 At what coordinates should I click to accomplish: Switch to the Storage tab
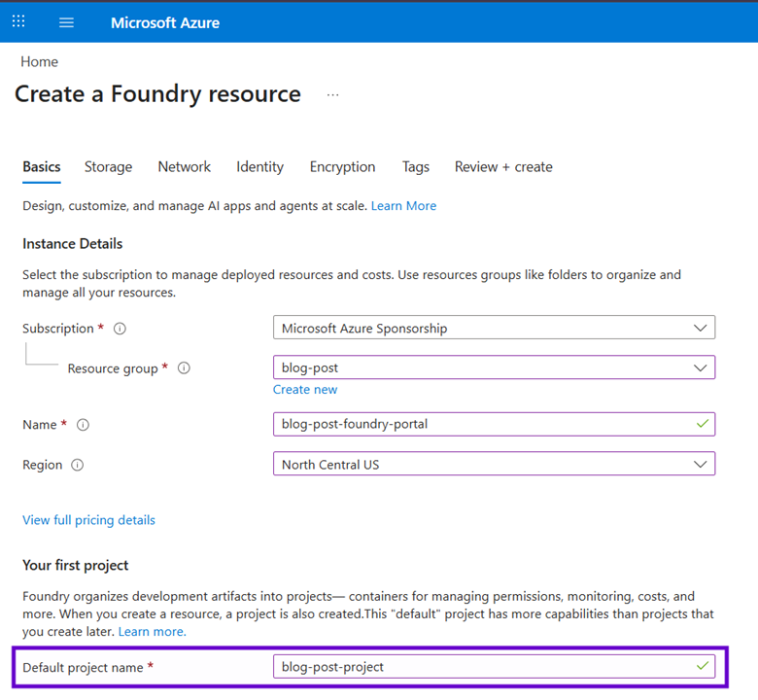point(108,167)
